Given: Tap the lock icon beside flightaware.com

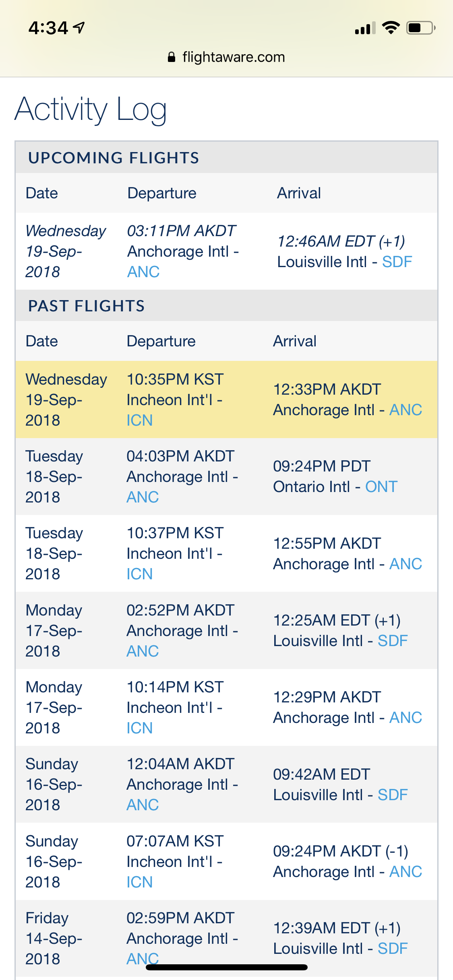Looking at the screenshot, I should pyautogui.click(x=172, y=57).
